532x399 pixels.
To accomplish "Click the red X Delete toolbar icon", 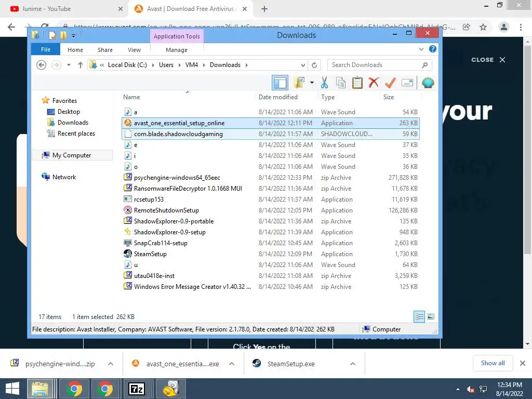I will [374, 83].
